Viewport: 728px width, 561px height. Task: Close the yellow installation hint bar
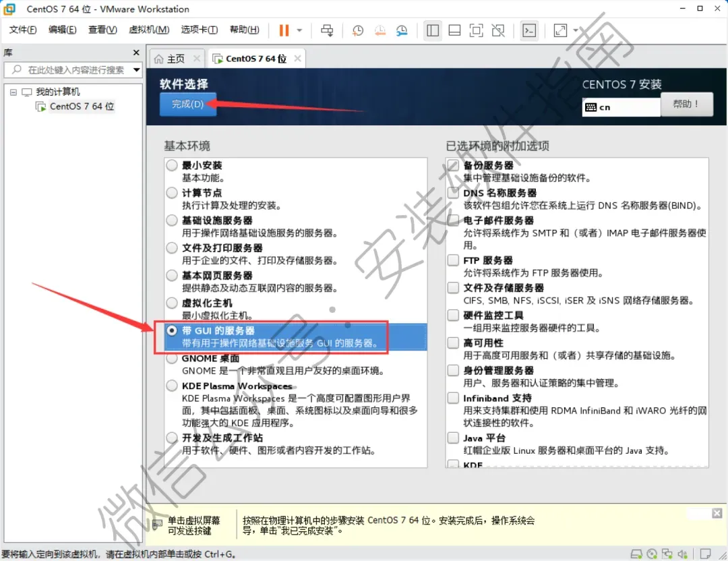click(x=717, y=513)
